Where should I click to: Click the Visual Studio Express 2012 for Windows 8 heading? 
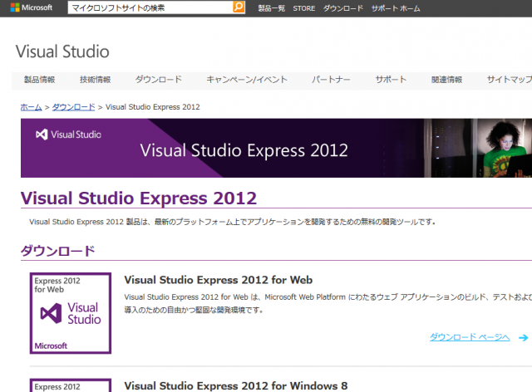(236, 386)
